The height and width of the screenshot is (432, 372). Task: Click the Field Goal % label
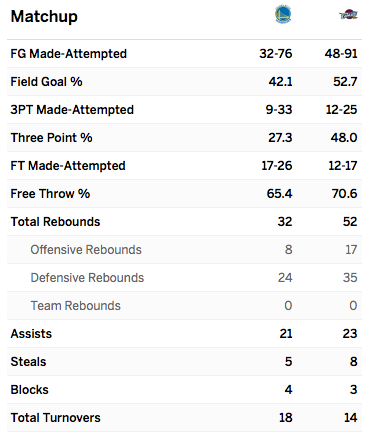pyautogui.click(x=46, y=82)
